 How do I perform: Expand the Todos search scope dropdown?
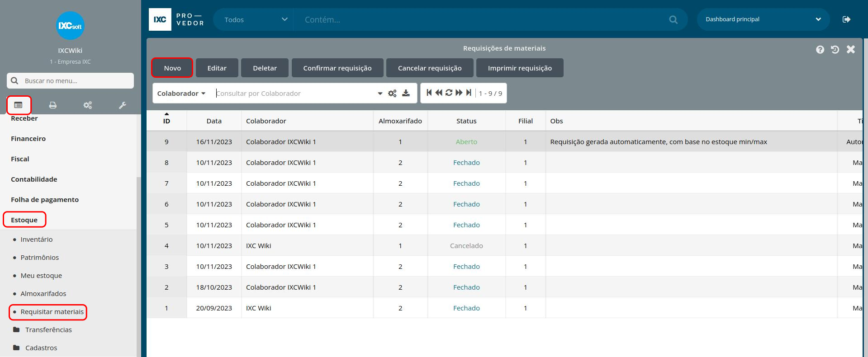pos(256,19)
